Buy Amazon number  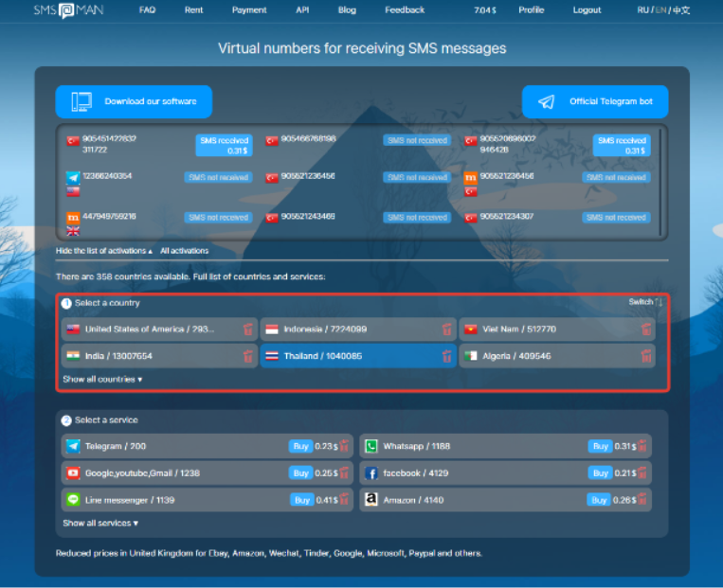(599, 500)
